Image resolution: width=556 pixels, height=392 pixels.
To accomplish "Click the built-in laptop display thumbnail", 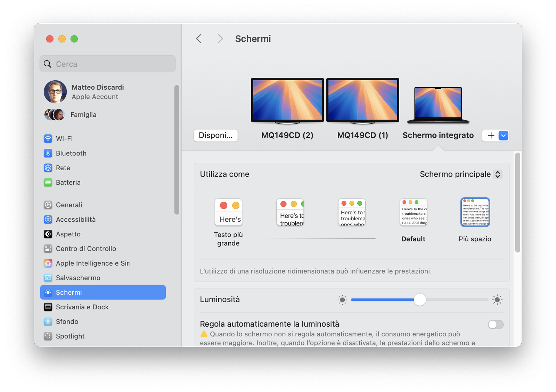I will point(438,105).
